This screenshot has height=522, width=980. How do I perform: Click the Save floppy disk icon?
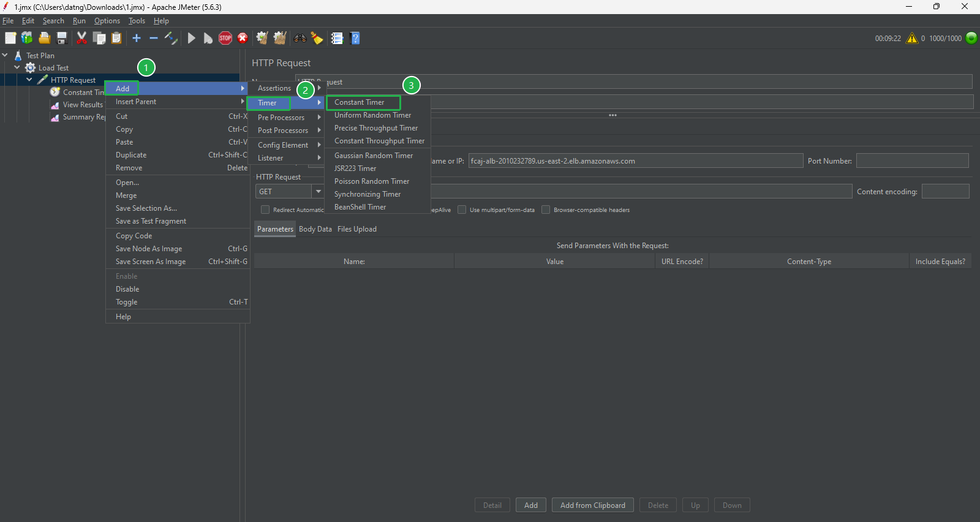pyautogui.click(x=61, y=38)
